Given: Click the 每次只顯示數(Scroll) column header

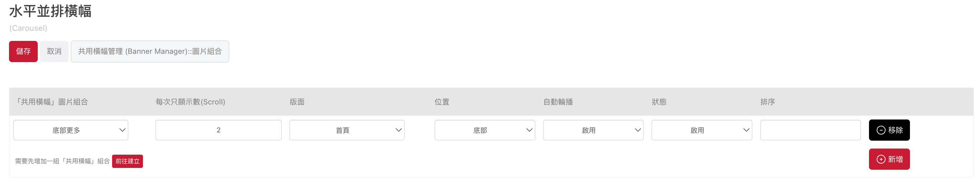Looking at the screenshot, I should [x=190, y=102].
